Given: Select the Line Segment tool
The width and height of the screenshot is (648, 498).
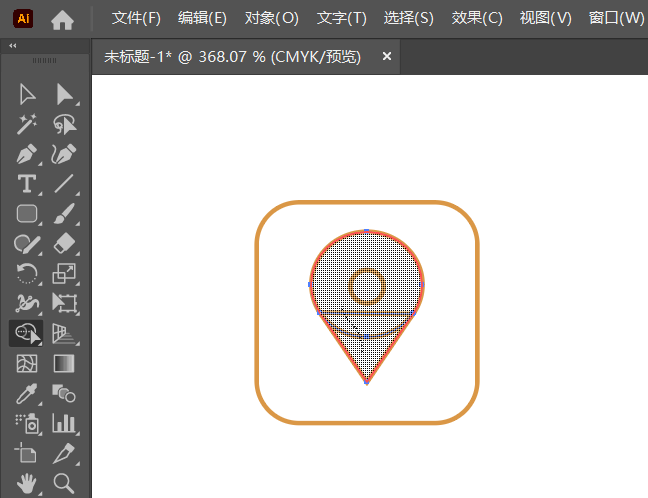Looking at the screenshot, I should (x=64, y=183).
